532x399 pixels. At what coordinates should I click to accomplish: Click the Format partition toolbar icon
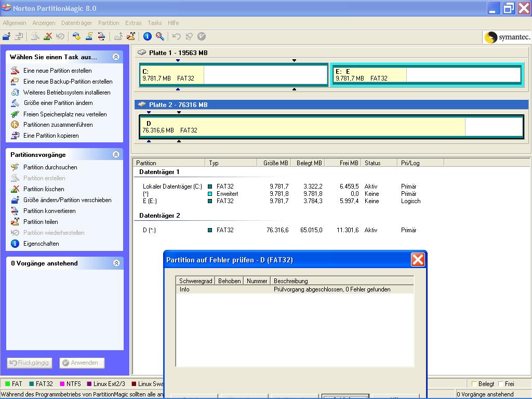tap(89, 36)
